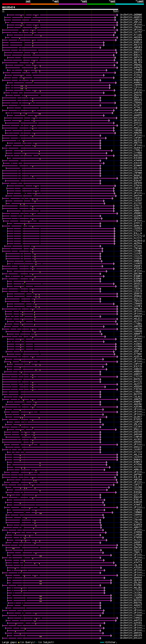Viewport: 146px width, 644px height.
Task: Click hit label UniRef100_A8NB26
Action: click(131, 261)
